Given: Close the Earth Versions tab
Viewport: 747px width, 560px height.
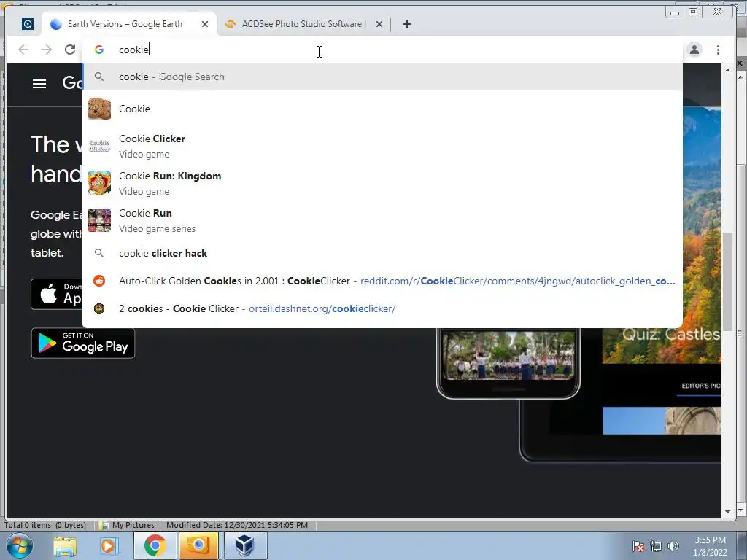Looking at the screenshot, I should [x=205, y=24].
